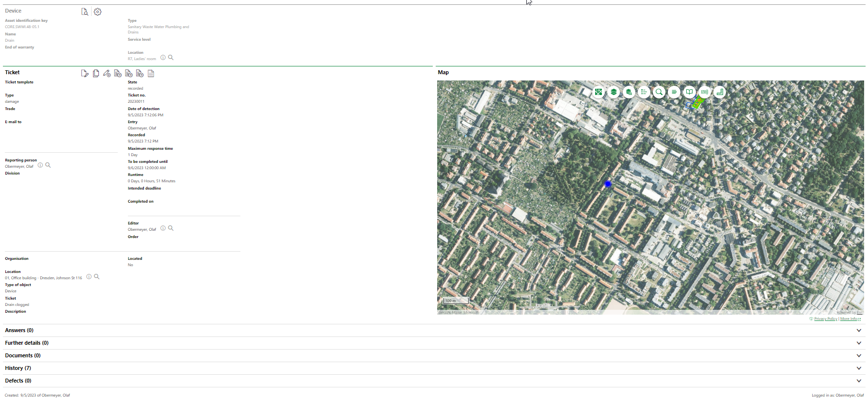
Task: Click the edit ticket icon
Action: [x=85, y=74]
